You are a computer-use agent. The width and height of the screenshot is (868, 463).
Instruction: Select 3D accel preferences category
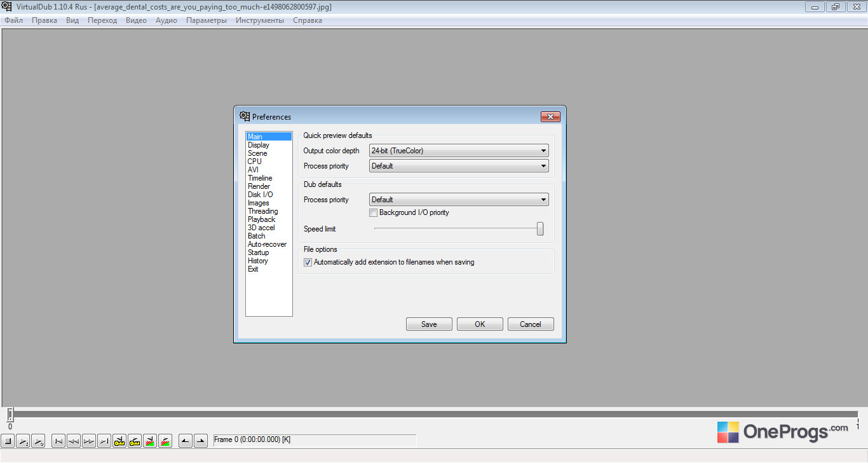(269, 228)
